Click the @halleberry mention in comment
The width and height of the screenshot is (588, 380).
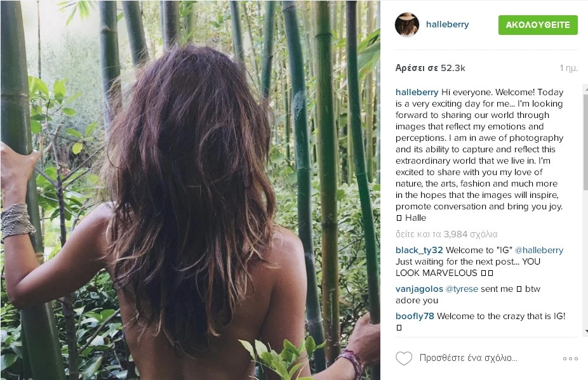coord(539,250)
